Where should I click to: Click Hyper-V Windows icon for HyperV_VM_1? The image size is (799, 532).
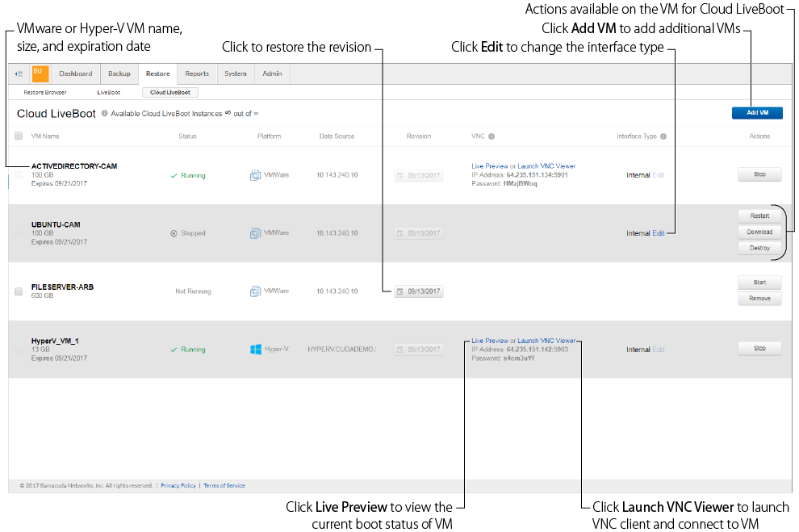(256, 350)
